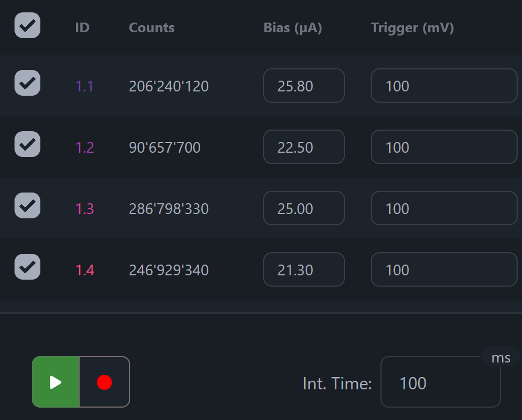The image size is (522, 420).
Task: Uncheck the checkbox for channel 1.1
Action: (27, 83)
